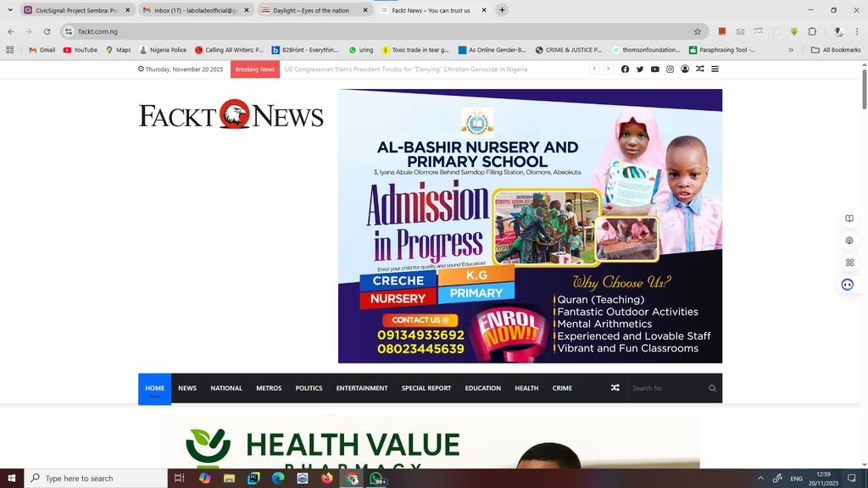868x488 pixels.
Task: Click the reading mode book icon on right edge
Action: (849, 219)
